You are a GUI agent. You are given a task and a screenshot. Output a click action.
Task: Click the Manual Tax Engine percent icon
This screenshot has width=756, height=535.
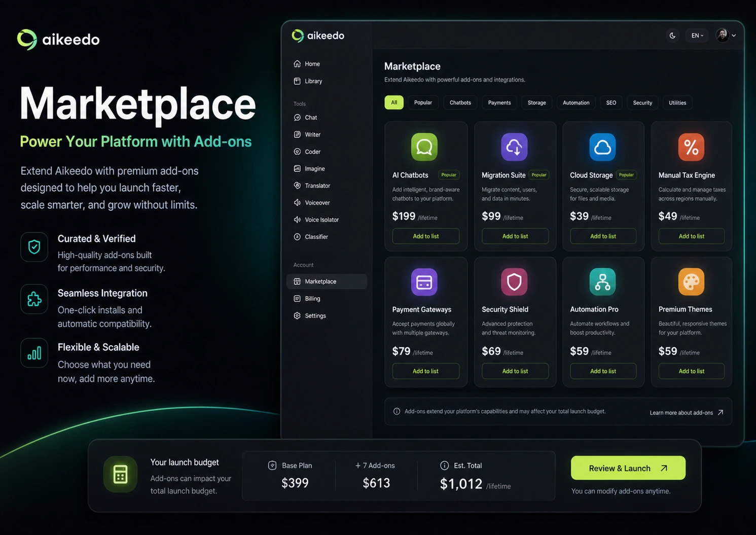[691, 147]
